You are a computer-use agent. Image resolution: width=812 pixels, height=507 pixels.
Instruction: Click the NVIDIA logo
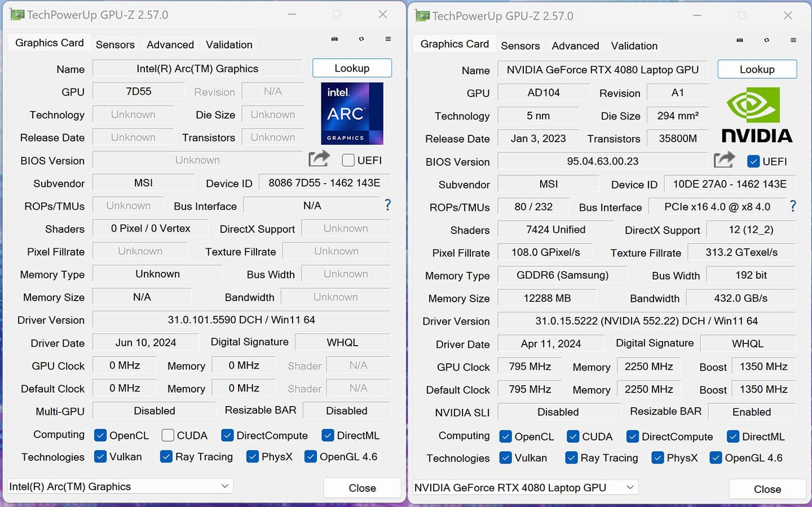[x=757, y=114]
